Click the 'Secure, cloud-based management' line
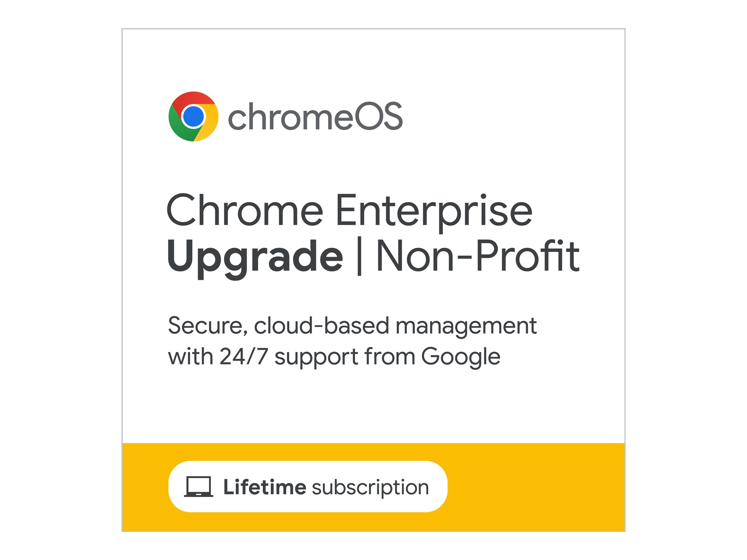 pyautogui.click(x=352, y=326)
